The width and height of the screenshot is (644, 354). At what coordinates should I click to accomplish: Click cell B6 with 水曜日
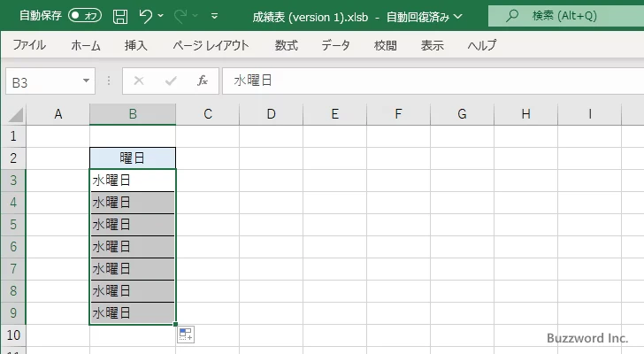pyautogui.click(x=133, y=247)
